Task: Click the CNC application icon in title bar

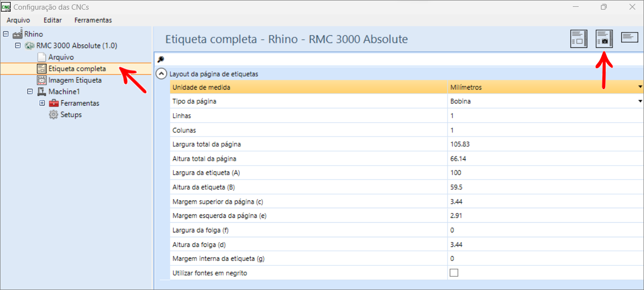Action: [x=6, y=7]
